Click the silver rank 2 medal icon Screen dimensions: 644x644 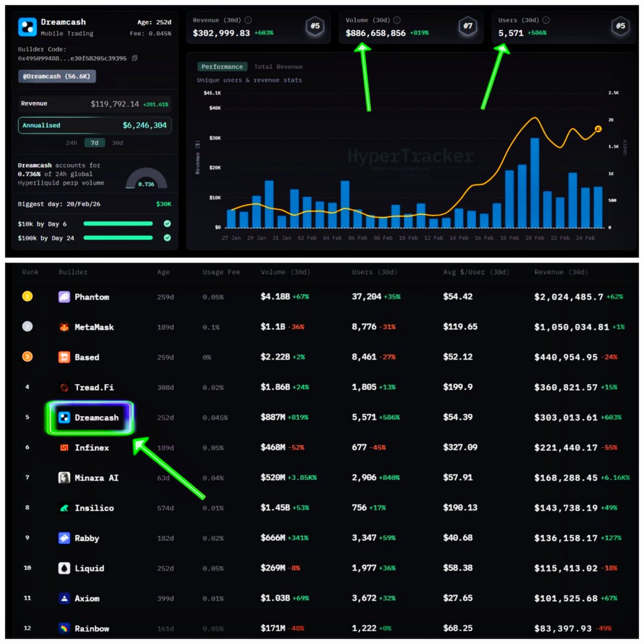click(x=27, y=326)
